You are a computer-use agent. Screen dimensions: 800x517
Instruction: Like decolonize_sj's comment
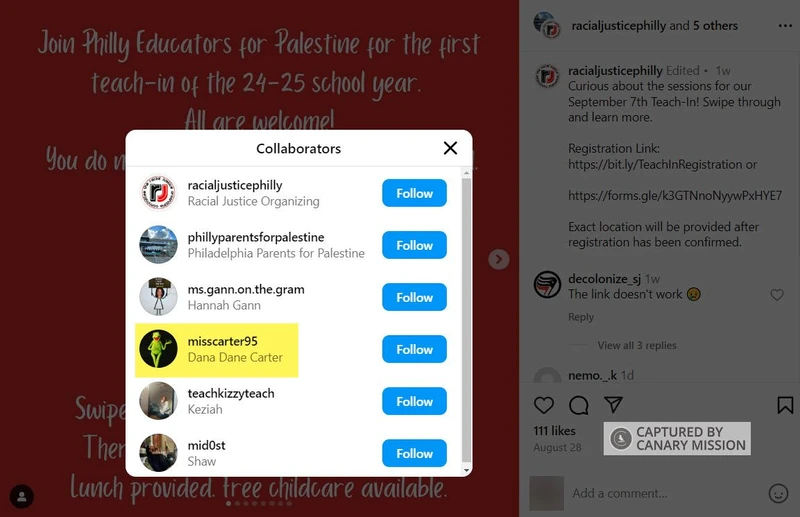(777, 294)
